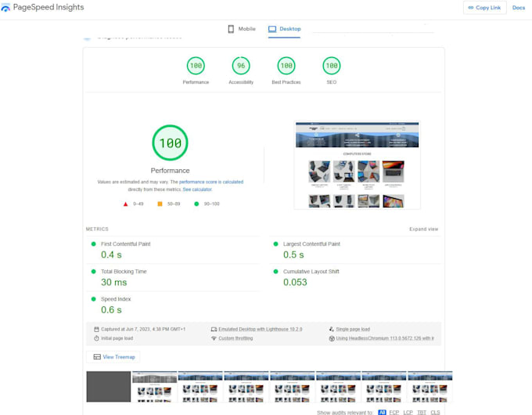The width and height of the screenshot is (532, 415).
Task: Click the Speed Index green dot
Action: pyautogui.click(x=94, y=299)
